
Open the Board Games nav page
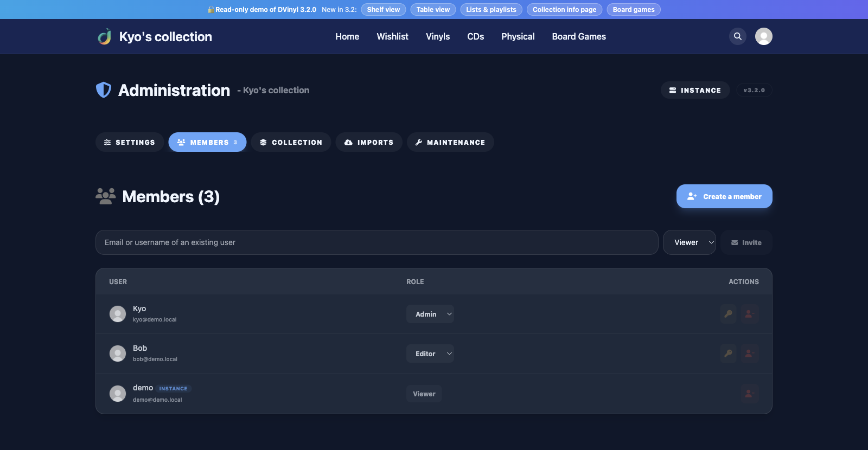pyautogui.click(x=579, y=36)
